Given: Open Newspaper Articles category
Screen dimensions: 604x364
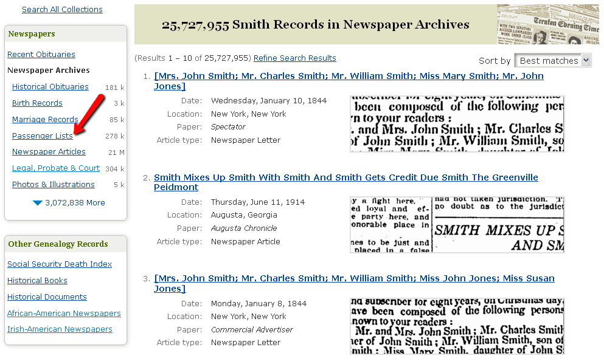Looking at the screenshot, I should tap(49, 151).
